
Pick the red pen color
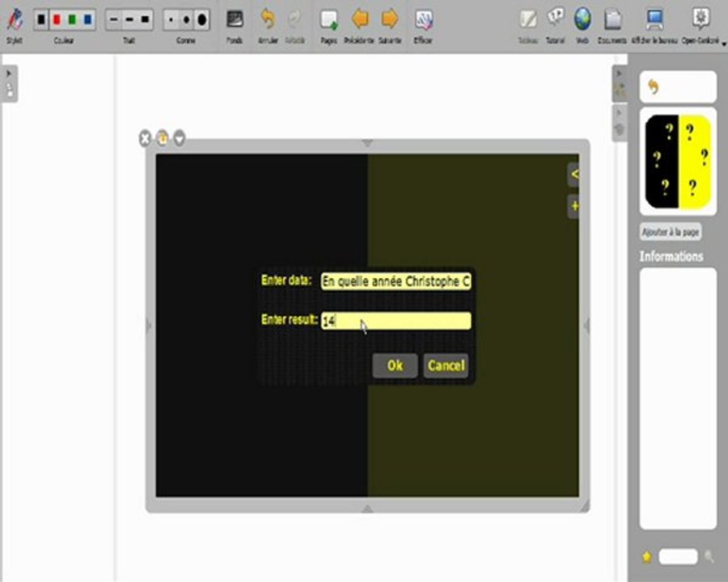(57, 19)
